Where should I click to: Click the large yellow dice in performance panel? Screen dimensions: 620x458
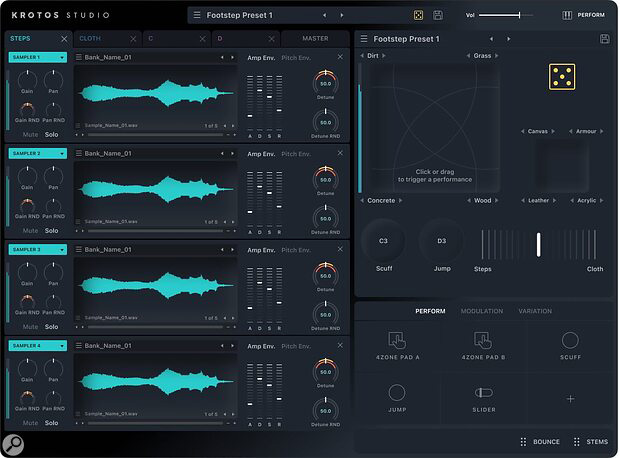[x=562, y=77]
